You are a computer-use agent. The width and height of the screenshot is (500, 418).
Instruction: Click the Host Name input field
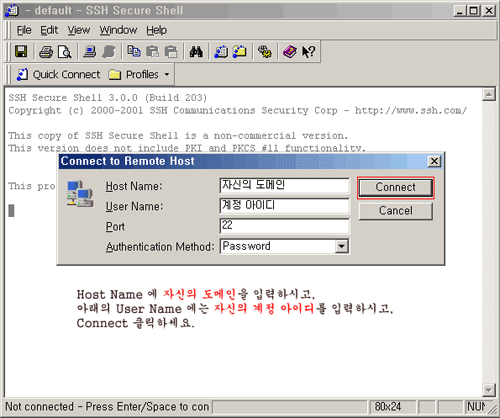tap(285, 185)
